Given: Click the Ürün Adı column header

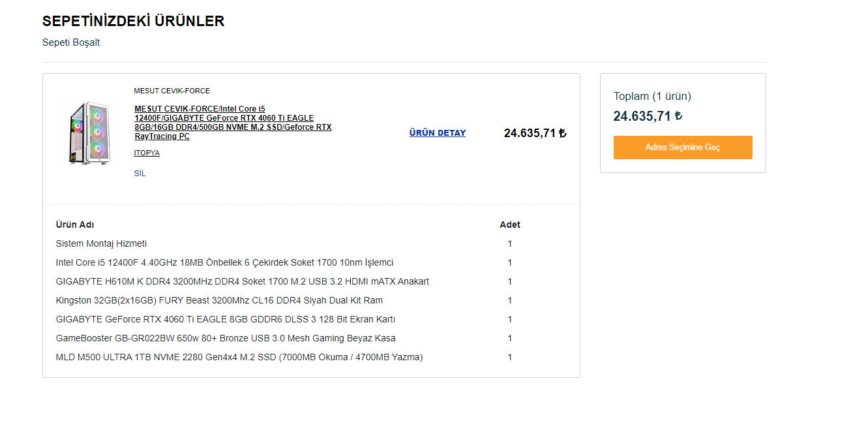Looking at the screenshot, I should tap(75, 225).
